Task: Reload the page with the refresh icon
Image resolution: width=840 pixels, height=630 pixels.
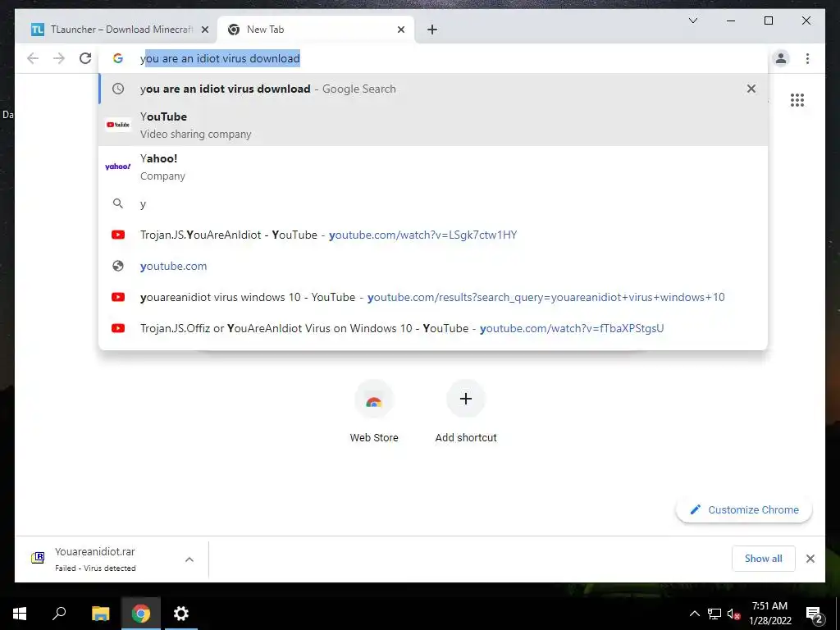Action: (x=85, y=58)
